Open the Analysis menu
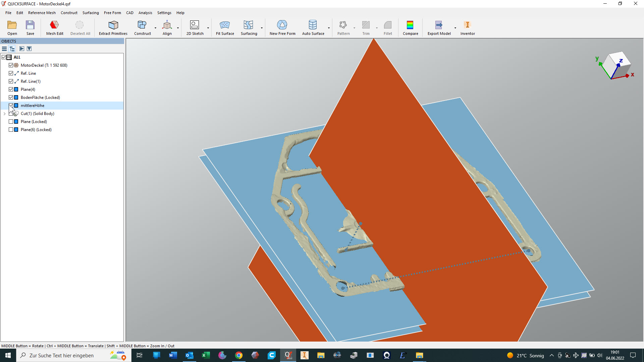This screenshot has width=644, height=362. pyautogui.click(x=145, y=13)
